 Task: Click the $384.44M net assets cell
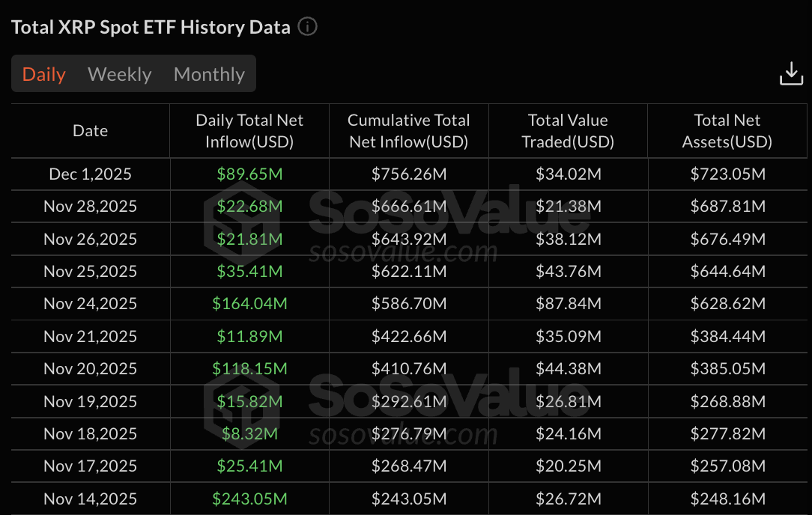727,336
